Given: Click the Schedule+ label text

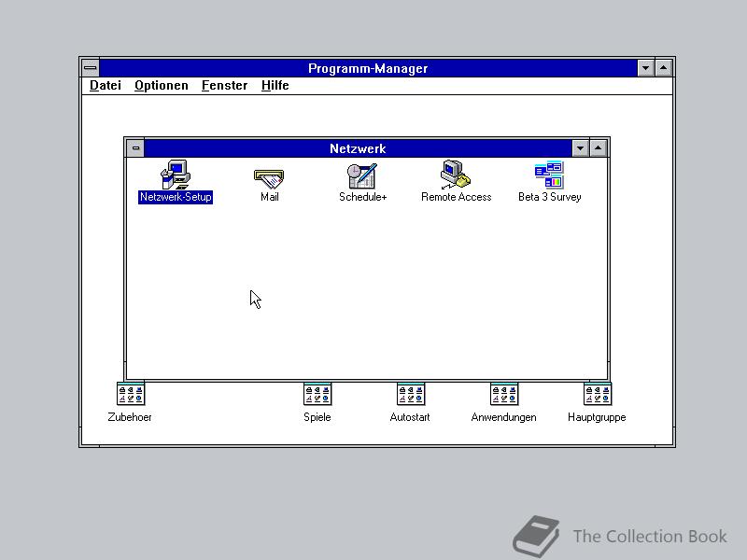Looking at the screenshot, I should point(362,197).
